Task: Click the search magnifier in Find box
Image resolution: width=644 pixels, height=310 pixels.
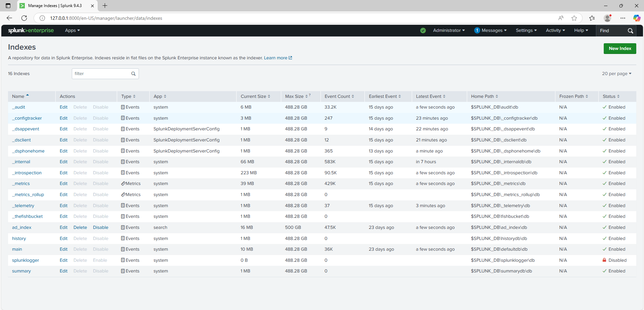Action: (630, 30)
